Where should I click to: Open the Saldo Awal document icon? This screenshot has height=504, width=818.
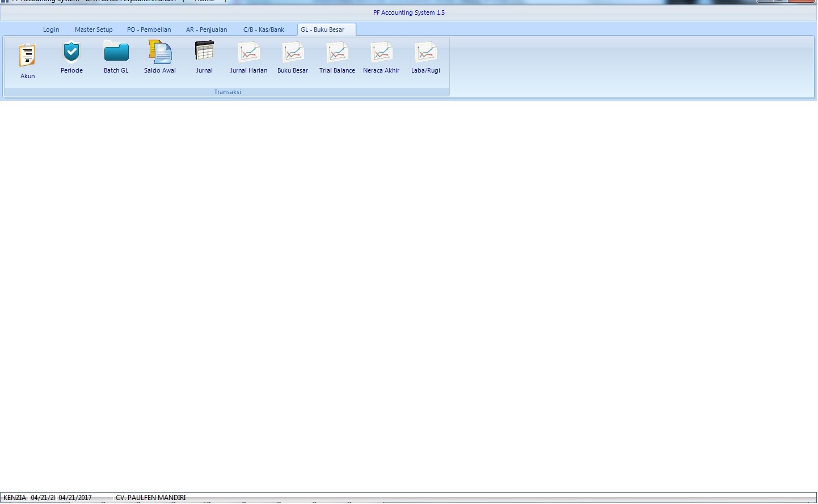pyautogui.click(x=160, y=53)
